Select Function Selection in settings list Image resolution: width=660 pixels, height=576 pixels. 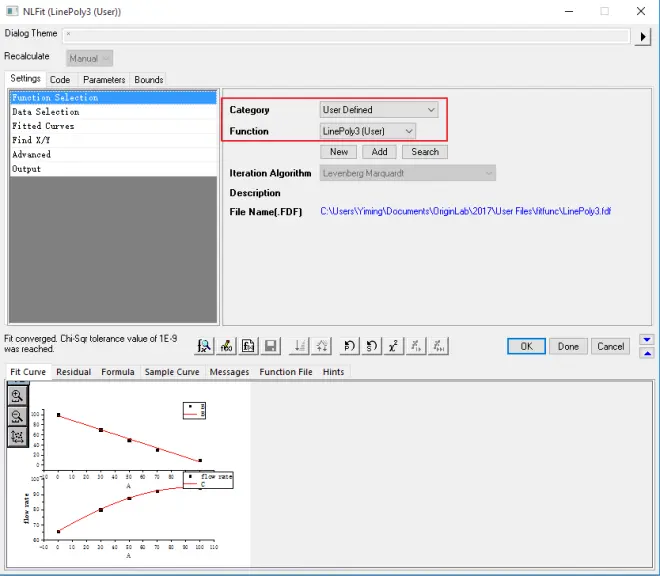pyautogui.click(x=113, y=97)
